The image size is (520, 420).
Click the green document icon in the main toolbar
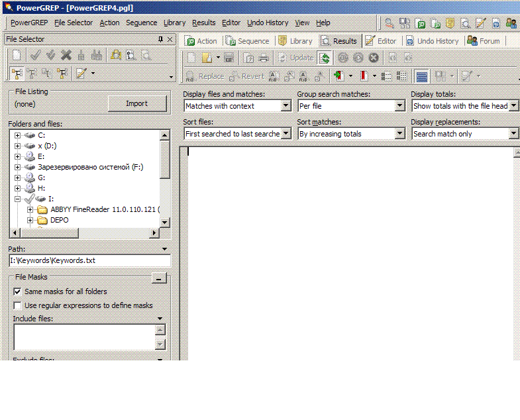coord(420,23)
